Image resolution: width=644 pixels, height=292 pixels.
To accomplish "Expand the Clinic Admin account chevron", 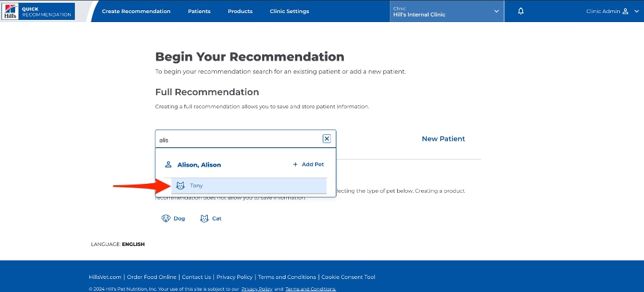I will [636, 11].
